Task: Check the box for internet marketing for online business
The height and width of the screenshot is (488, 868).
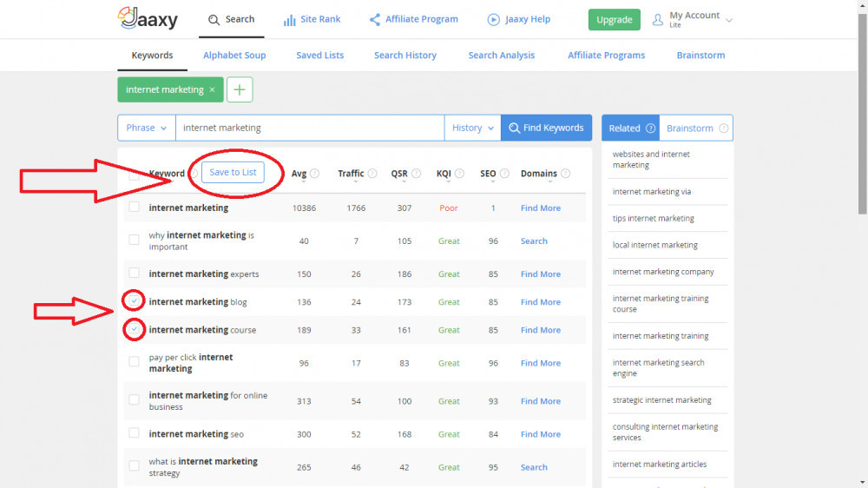Action: [134, 400]
